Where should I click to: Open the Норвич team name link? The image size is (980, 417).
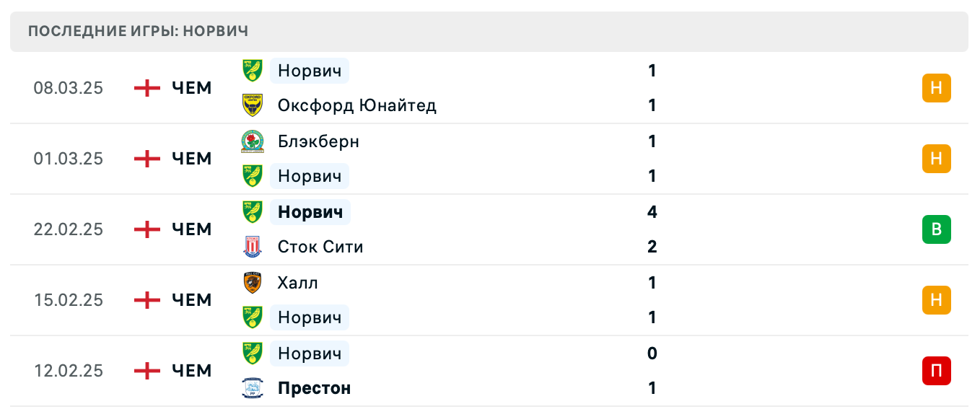point(309,71)
